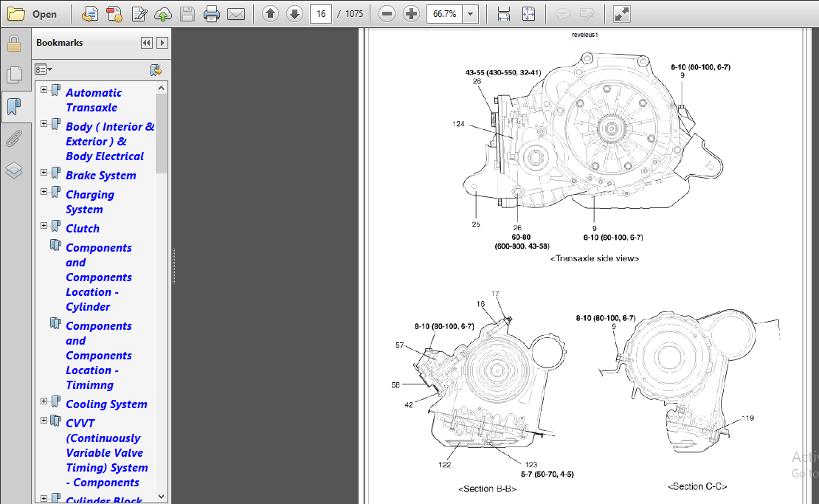The image size is (819, 504).
Task: Open CVVT Continuously Variable Valve Timing bookmark
Action: 106,453
